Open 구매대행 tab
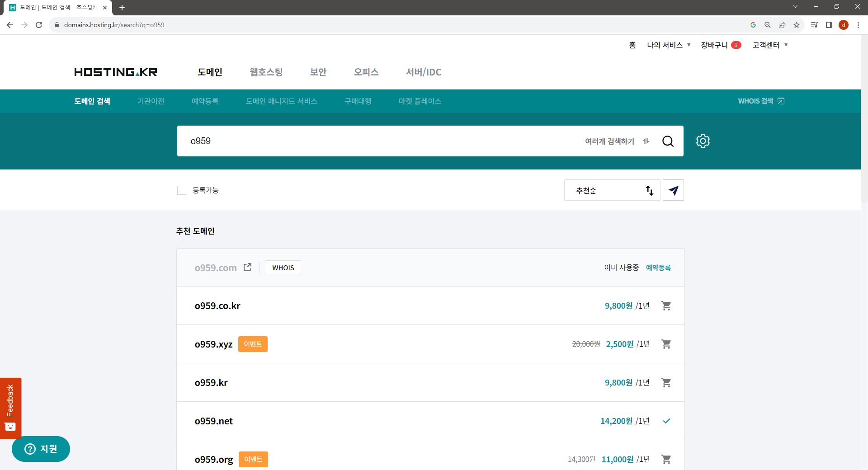This screenshot has width=868, height=470. point(358,101)
